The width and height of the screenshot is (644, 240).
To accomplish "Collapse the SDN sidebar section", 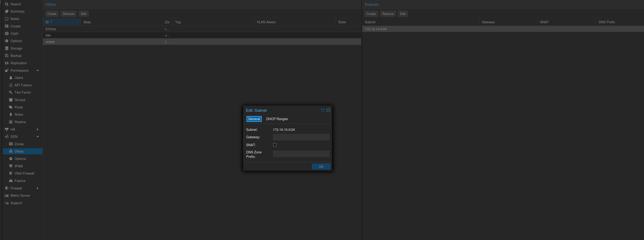I will (38, 137).
